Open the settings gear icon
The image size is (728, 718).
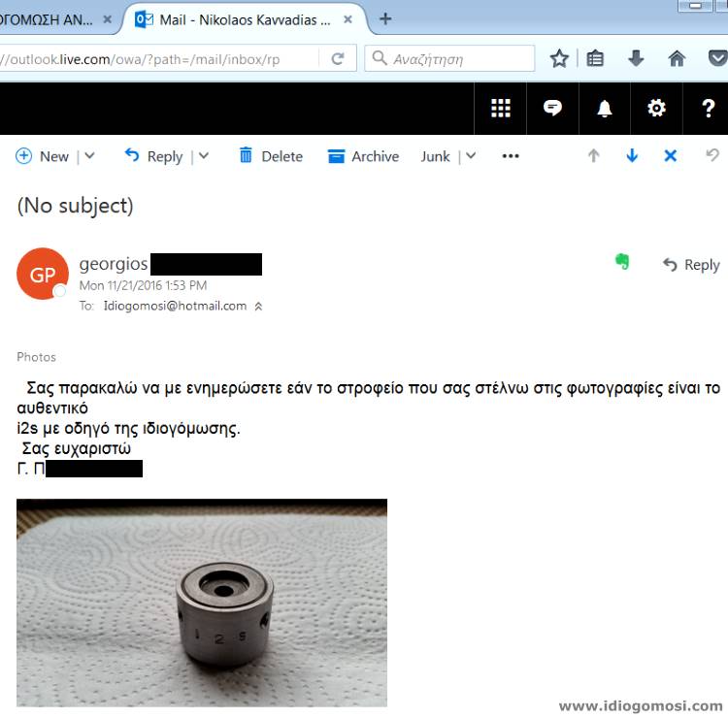pos(656,108)
